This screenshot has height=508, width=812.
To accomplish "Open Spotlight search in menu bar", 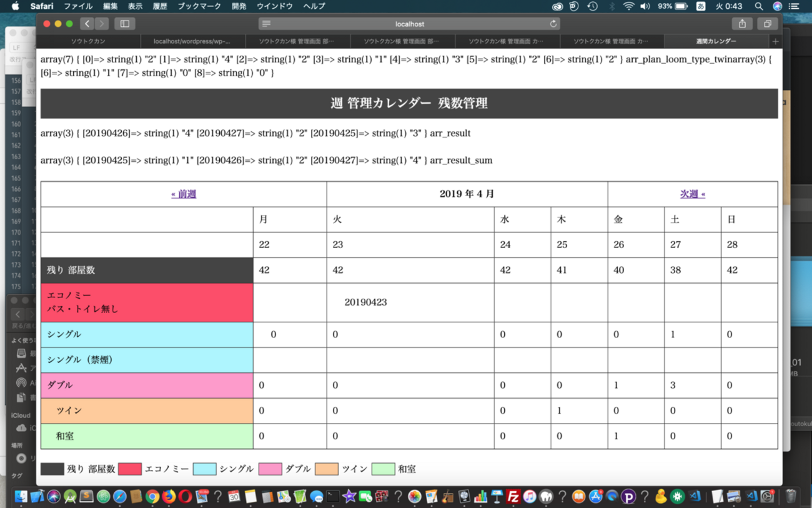I will pyautogui.click(x=759, y=6).
